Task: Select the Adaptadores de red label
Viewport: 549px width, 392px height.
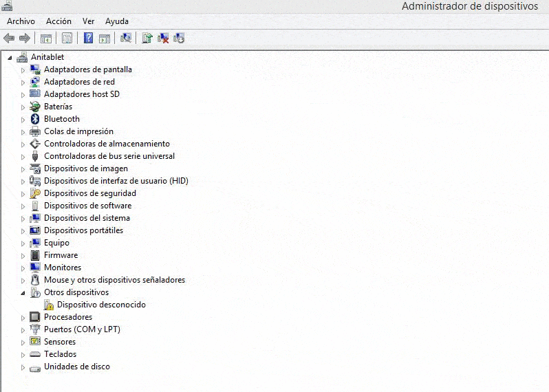Action: (79, 82)
